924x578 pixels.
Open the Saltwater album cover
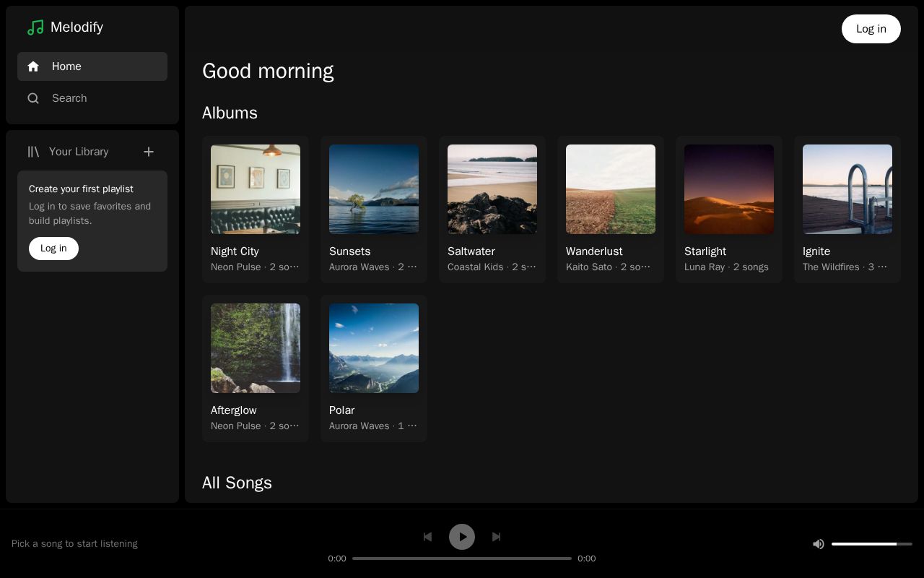(x=492, y=189)
